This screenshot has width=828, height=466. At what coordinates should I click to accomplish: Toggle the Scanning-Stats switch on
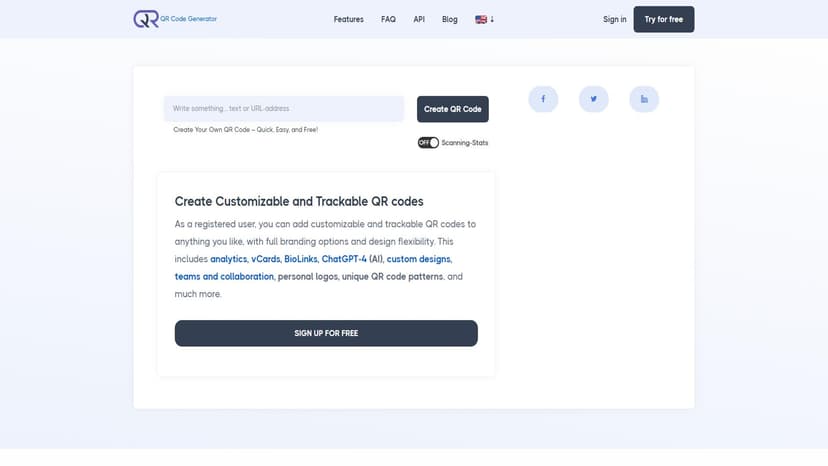[428, 143]
